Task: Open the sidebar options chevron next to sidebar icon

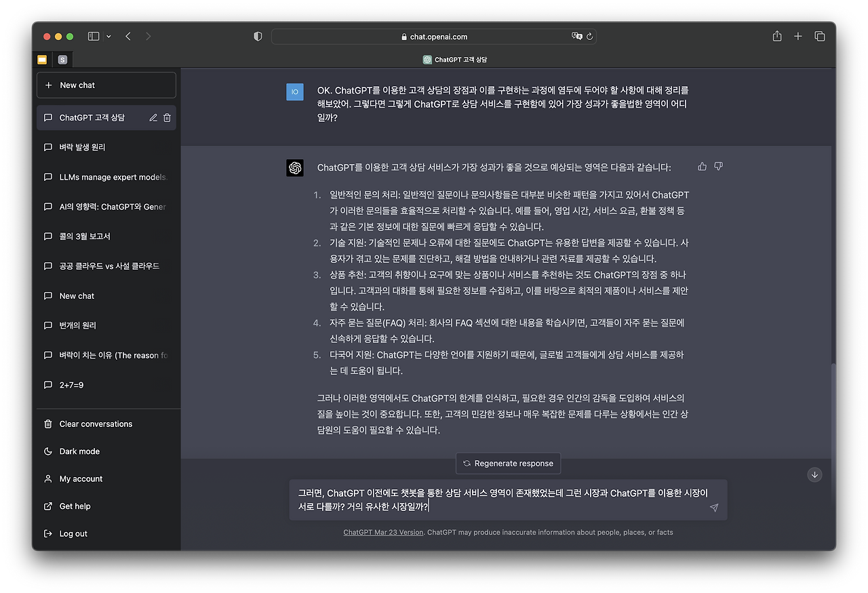Action: [107, 36]
